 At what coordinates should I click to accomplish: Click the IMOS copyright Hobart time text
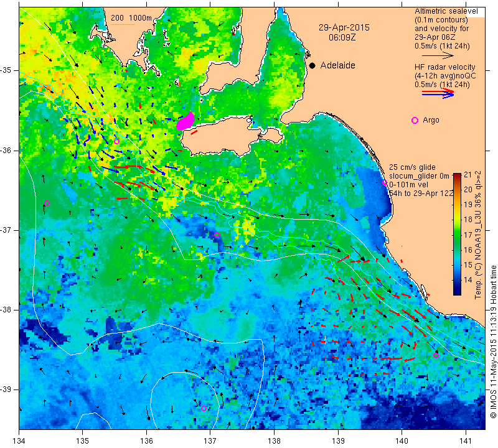click(x=493, y=342)
